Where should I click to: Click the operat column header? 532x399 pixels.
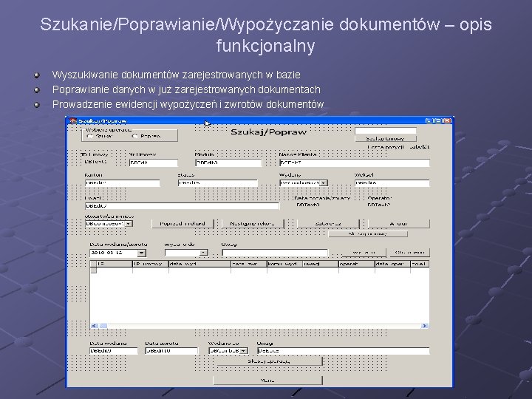coord(357,264)
